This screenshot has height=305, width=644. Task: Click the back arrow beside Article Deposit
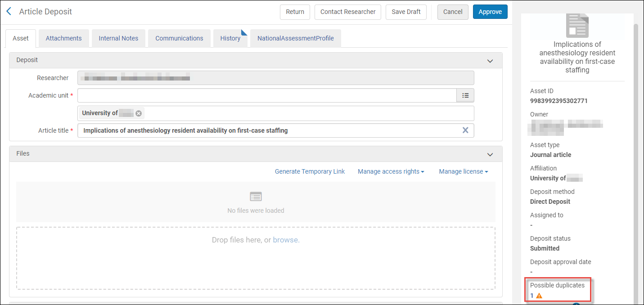[9, 12]
